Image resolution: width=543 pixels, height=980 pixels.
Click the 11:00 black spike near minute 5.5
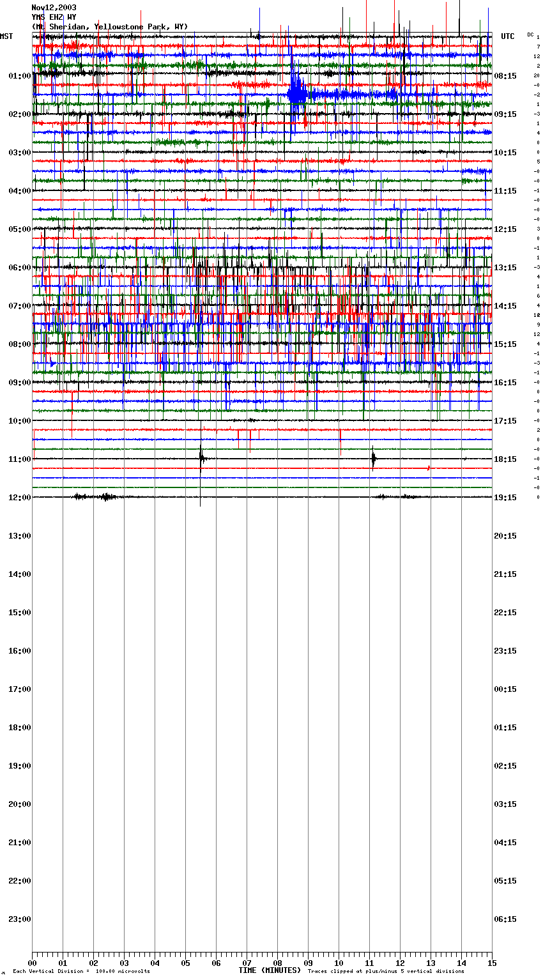click(201, 457)
